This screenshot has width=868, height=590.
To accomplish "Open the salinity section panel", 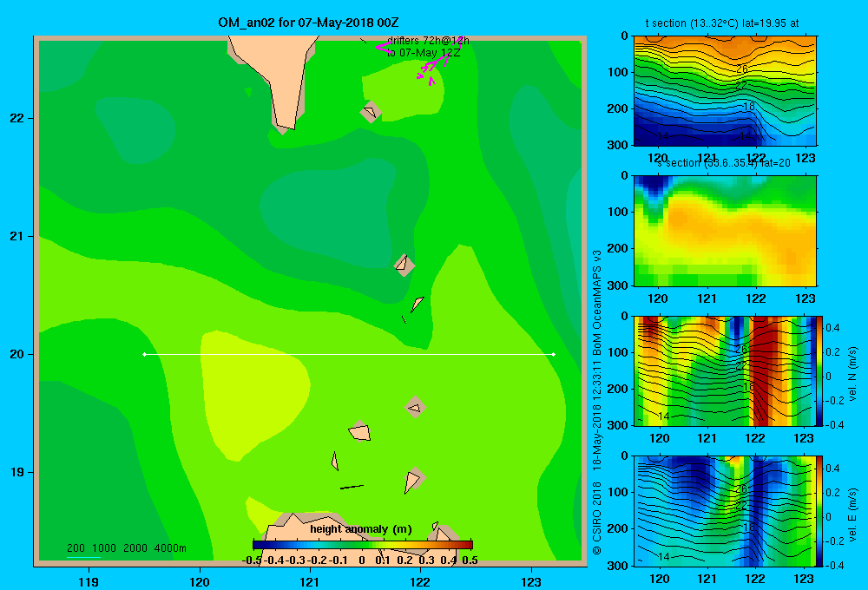I will [725, 231].
